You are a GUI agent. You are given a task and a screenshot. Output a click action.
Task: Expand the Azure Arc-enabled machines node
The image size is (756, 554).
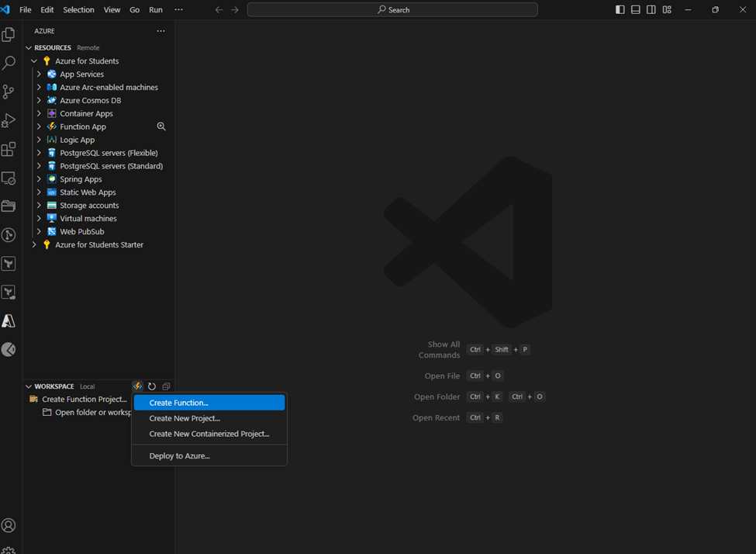[39, 87]
